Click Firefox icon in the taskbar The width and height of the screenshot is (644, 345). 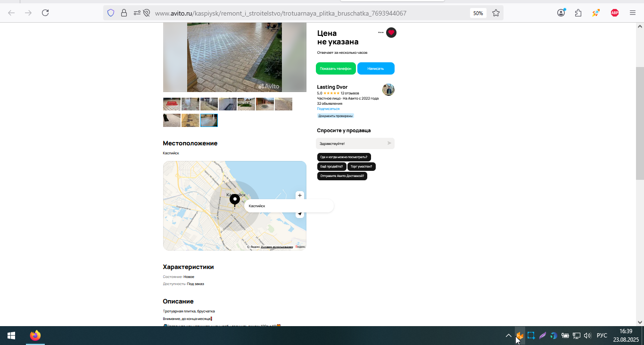(35, 336)
